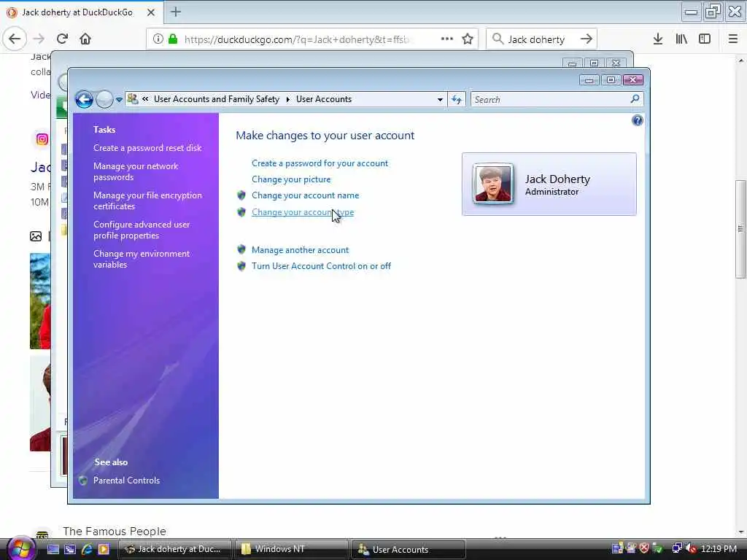Go to User Accounts and Family Safety breadcrumb
Viewport: 747px width, 560px height.
coord(216,99)
